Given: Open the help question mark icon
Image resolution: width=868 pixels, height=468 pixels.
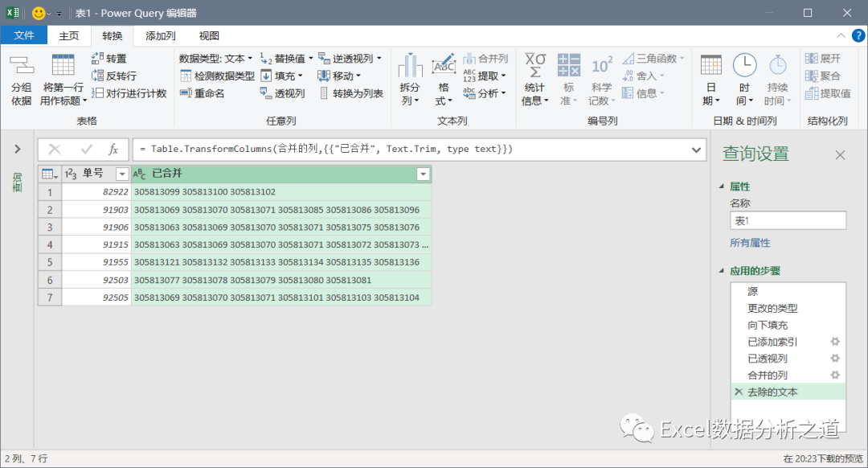Looking at the screenshot, I should click(858, 36).
